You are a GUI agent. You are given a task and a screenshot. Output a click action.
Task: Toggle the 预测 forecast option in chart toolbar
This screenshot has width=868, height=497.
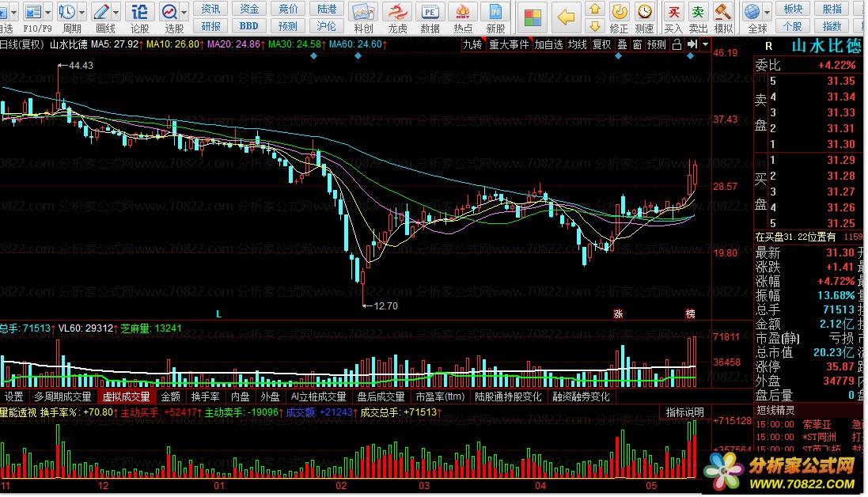(x=657, y=44)
